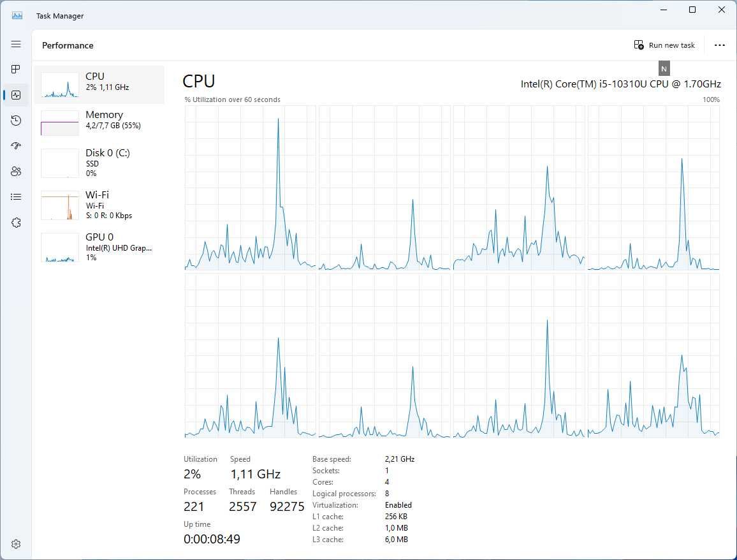The width and height of the screenshot is (737, 560).
Task: Open the Users page icon
Action: point(16,171)
